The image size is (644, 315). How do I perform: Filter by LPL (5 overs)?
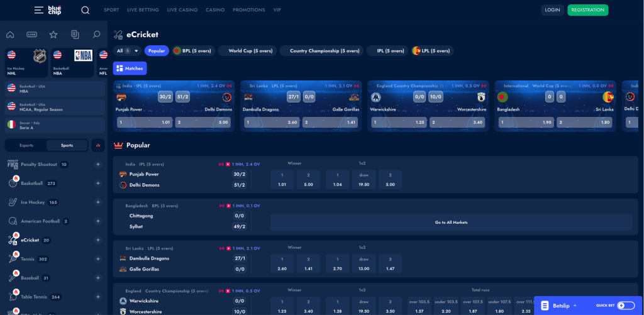tap(433, 51)
